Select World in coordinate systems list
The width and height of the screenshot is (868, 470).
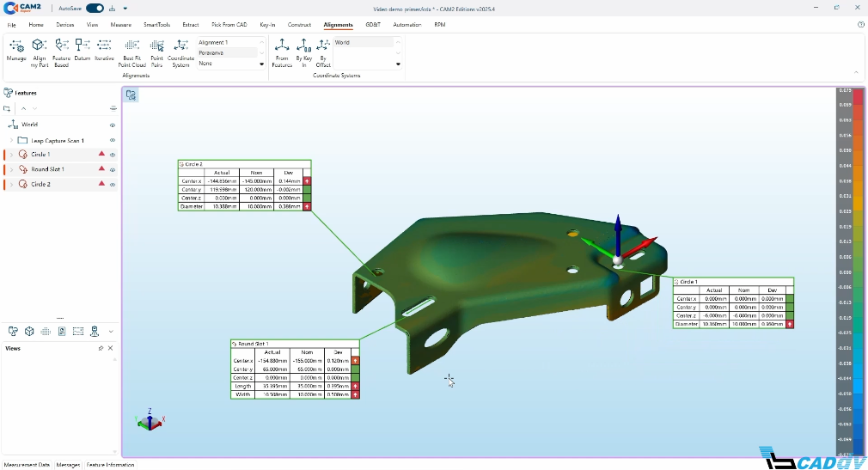[x=364, y=43]
